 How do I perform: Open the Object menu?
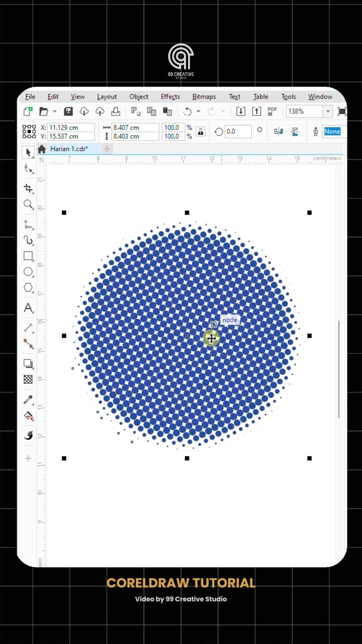139,97
